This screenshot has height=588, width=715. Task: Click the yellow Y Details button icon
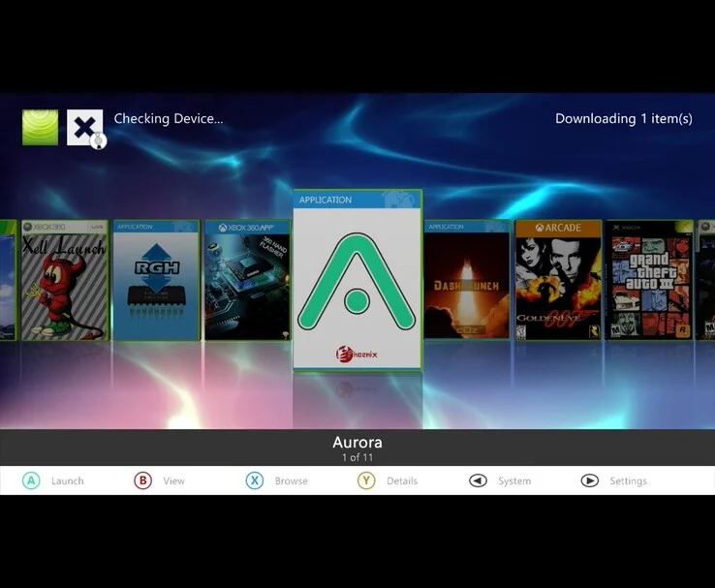click(366, 480)
